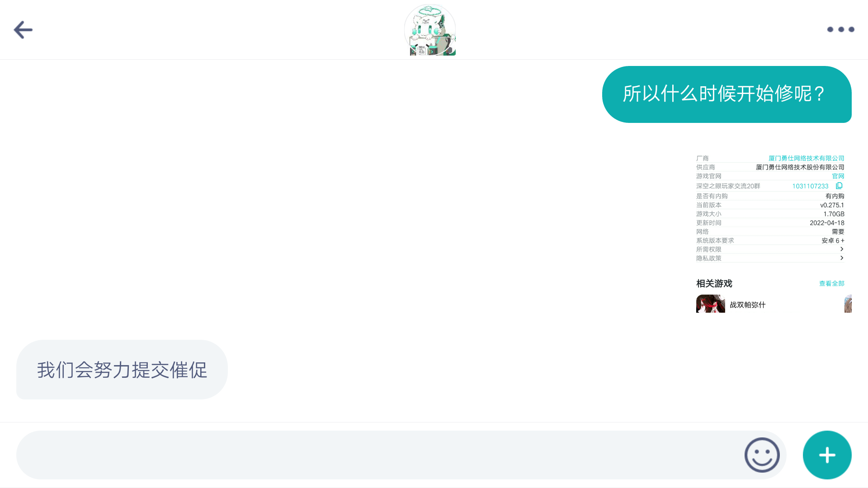Open the contact's avatar profile picture
The height and width of the screenshot is (488, 868).
[x=430, y=30]
